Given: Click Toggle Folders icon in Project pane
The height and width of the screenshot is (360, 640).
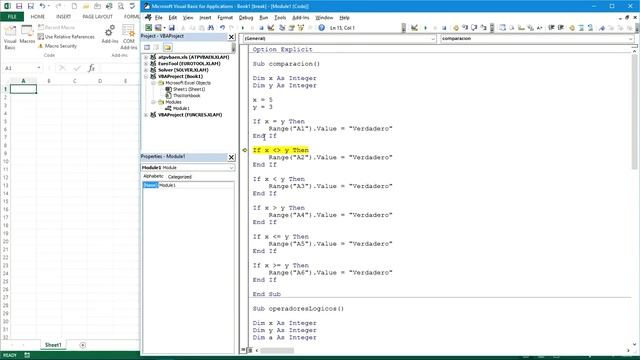Looking at the screenshot, I should point(167,47).
